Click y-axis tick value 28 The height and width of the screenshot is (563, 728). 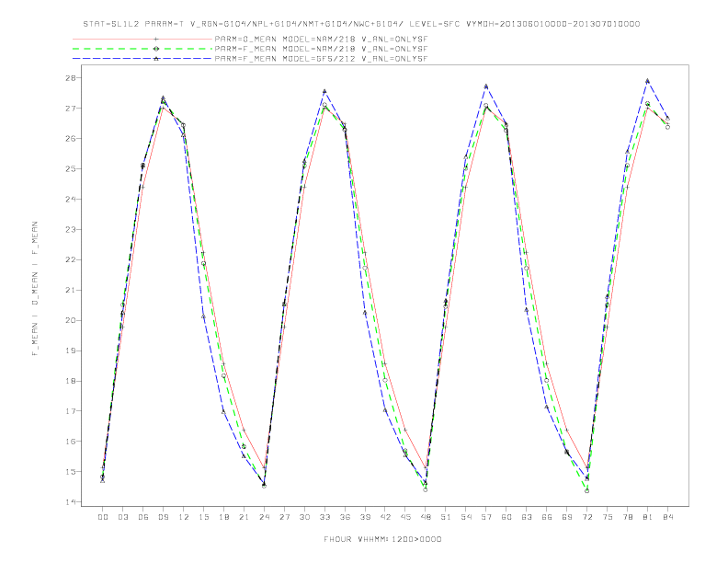click(x=71, y=77)
